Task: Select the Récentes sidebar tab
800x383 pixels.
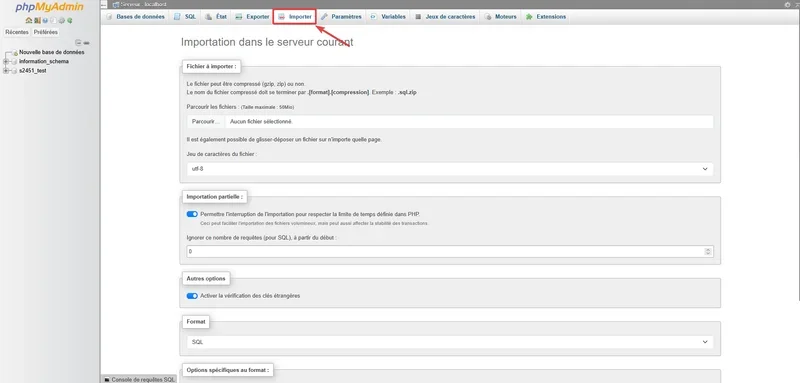Action: coord(17,32)
